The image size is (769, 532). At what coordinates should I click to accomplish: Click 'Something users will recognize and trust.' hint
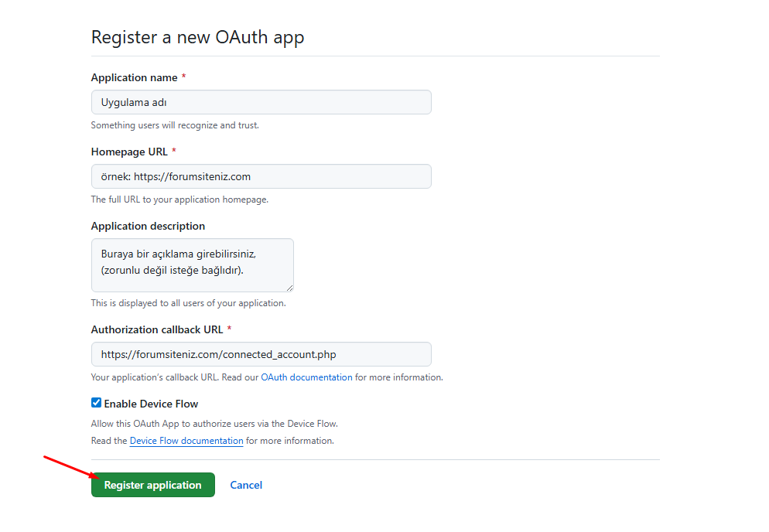(x=175, y=125)
